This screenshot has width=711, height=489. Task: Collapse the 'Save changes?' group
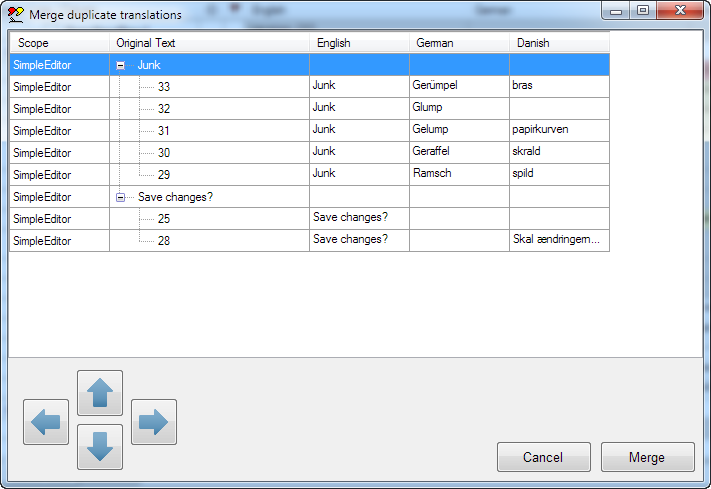121,198
